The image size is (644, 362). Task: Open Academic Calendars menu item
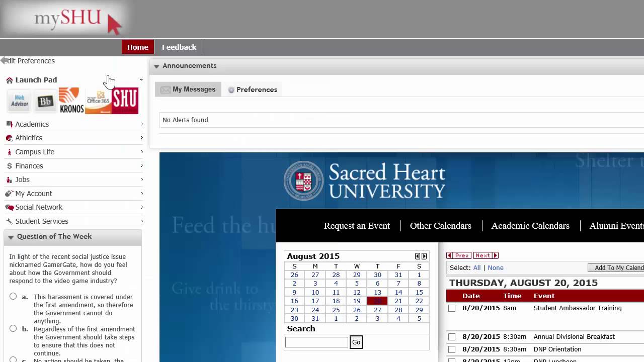[x=530, y=226]
